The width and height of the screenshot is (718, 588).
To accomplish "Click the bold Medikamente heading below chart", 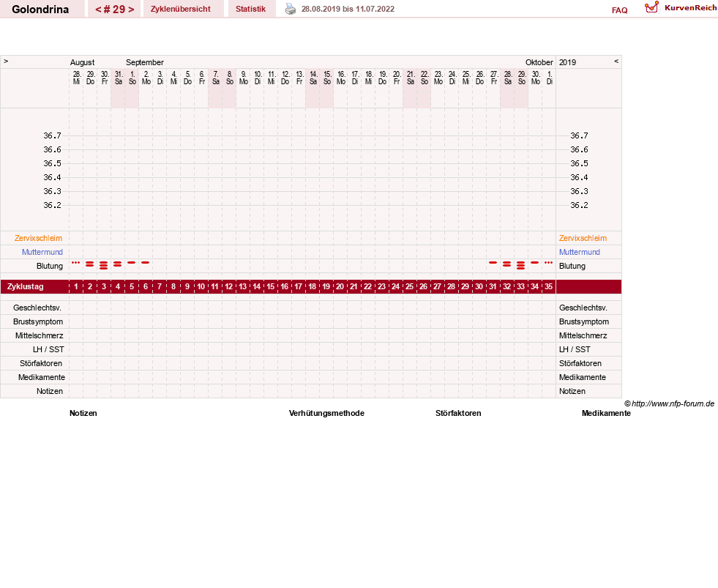I will (x=606, y=414).
